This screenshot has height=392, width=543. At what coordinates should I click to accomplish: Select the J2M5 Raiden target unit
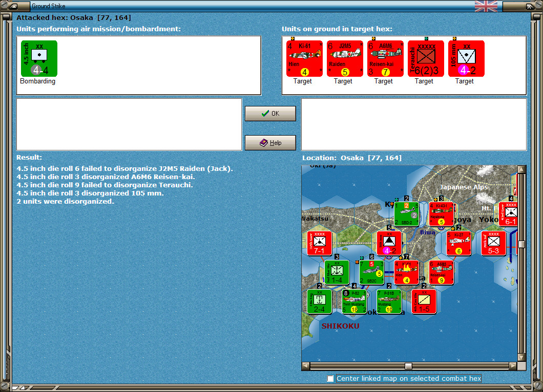coord(345,58)
